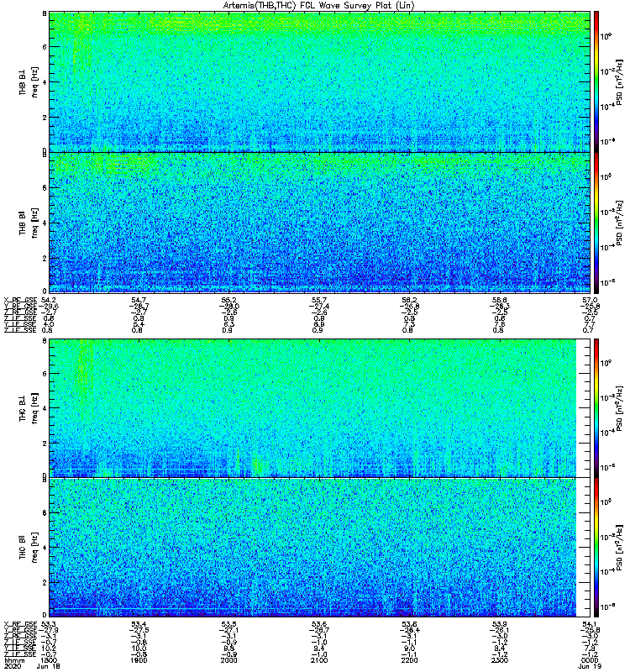Click the 'THC B∥ freq [Hz]' axis label
Viewport: 630px width, 672px height.
29,548
